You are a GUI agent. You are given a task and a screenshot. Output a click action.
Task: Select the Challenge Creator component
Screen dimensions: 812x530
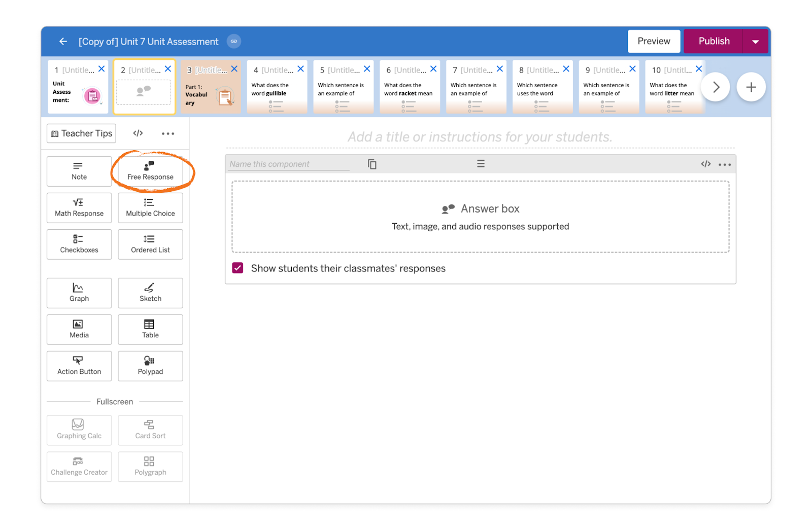79,467
